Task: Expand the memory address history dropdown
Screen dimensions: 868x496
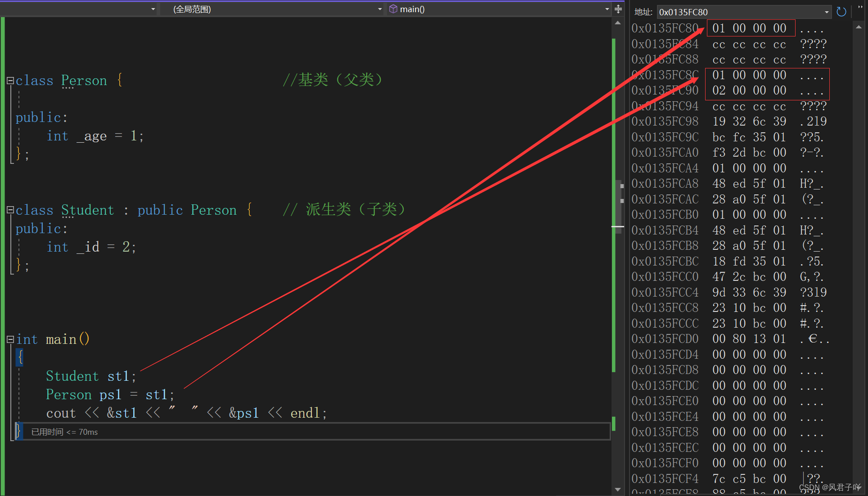Action: point(827,12)
